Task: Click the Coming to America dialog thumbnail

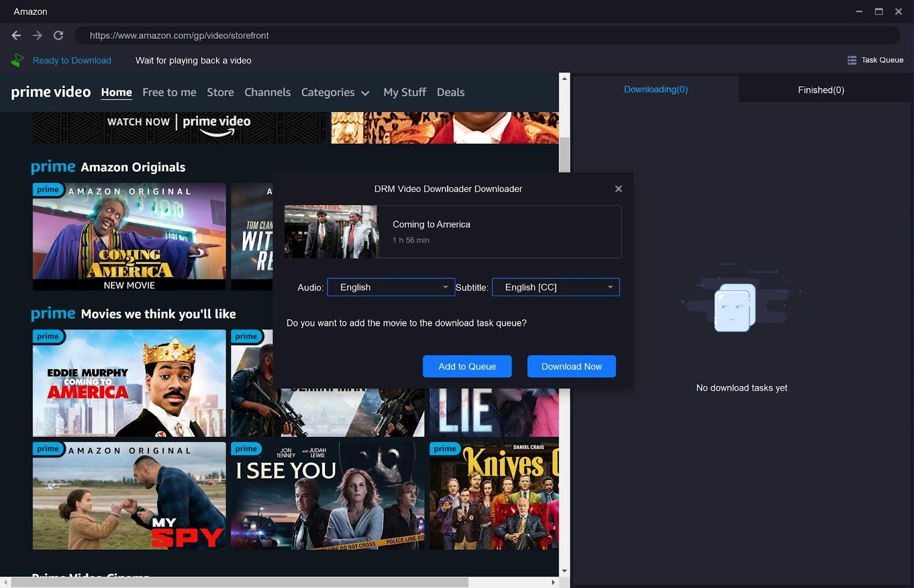Action: [331, 232]
